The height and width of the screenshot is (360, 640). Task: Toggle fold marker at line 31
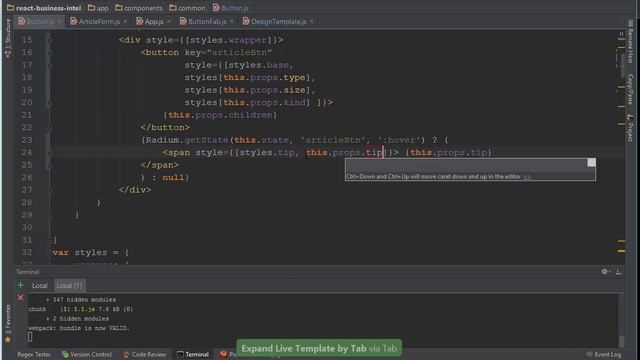(x=49, y=240)
